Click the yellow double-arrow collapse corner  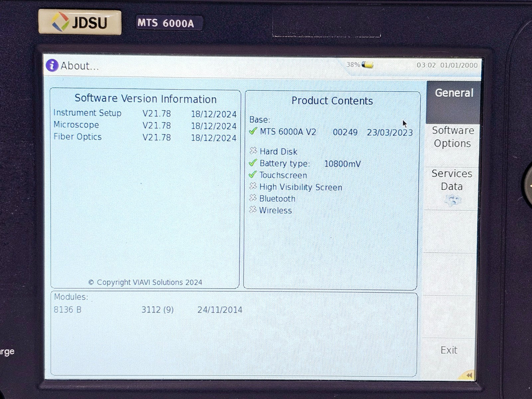click(468, 374)
